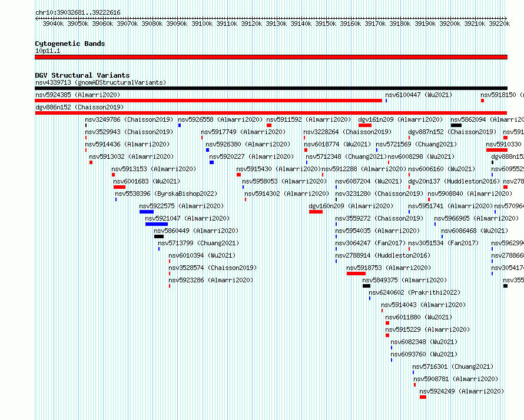
Task: Click the nsv6087204 (Wu2021) label
Action: click(x=369, y=181)
